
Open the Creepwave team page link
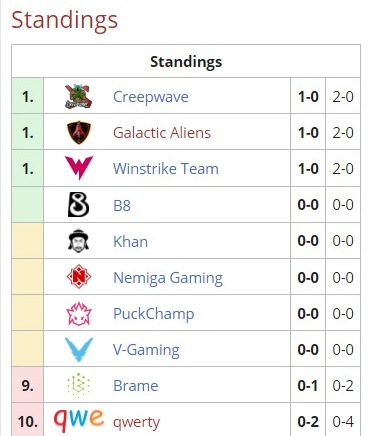pos(151,97)
